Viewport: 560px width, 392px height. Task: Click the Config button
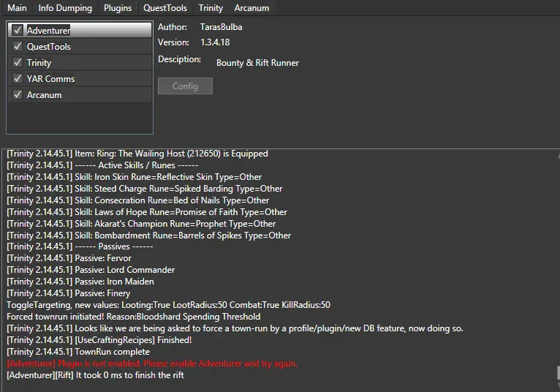click(185, 86)
